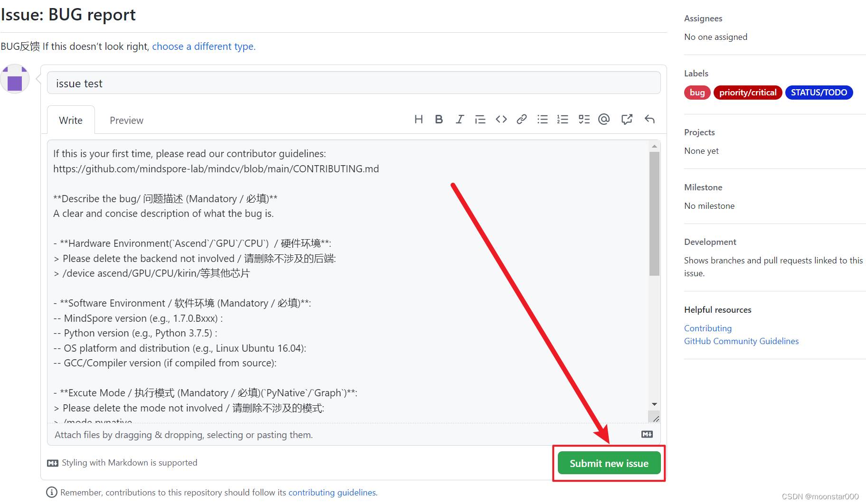Click the bug label
Viewport: 866px width, 504px height.
pos(697,93)
